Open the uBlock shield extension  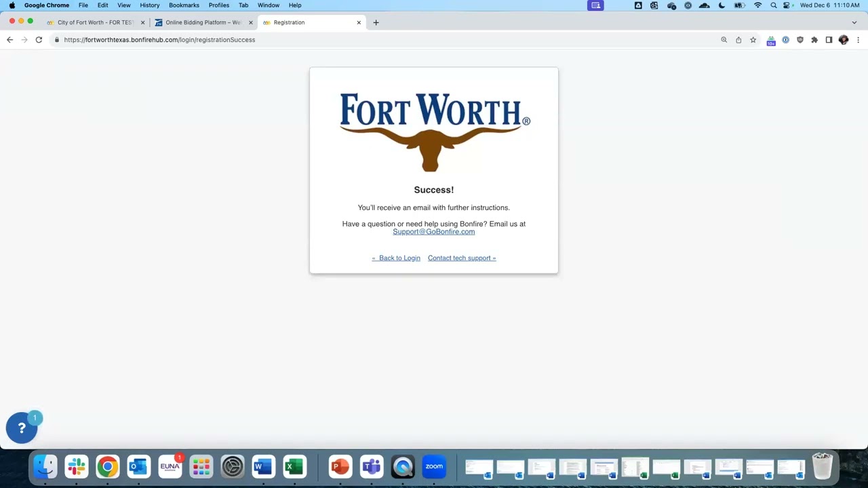pyautogui.click(x=800, y=40)
